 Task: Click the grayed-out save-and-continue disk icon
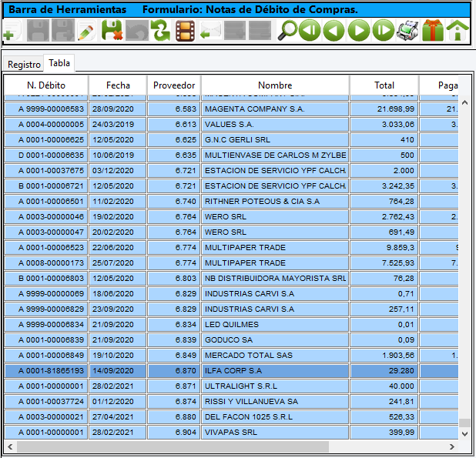(x=63, y=31)
